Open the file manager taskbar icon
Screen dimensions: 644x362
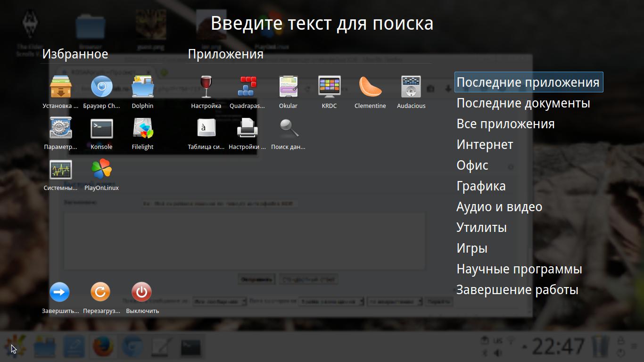click(x=45, y=347)
